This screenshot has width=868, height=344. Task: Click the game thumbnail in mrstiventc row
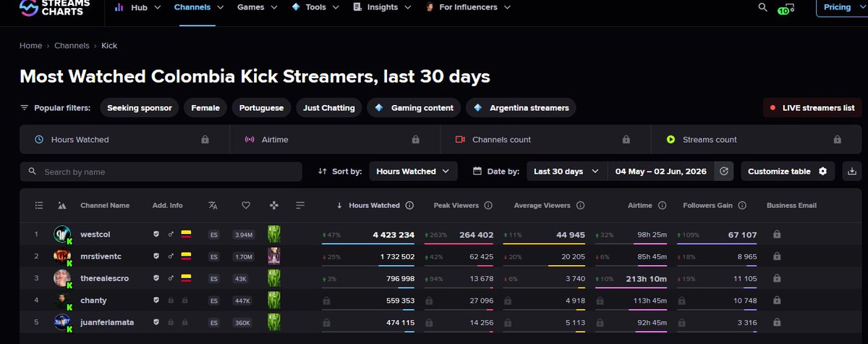[274, 256]
